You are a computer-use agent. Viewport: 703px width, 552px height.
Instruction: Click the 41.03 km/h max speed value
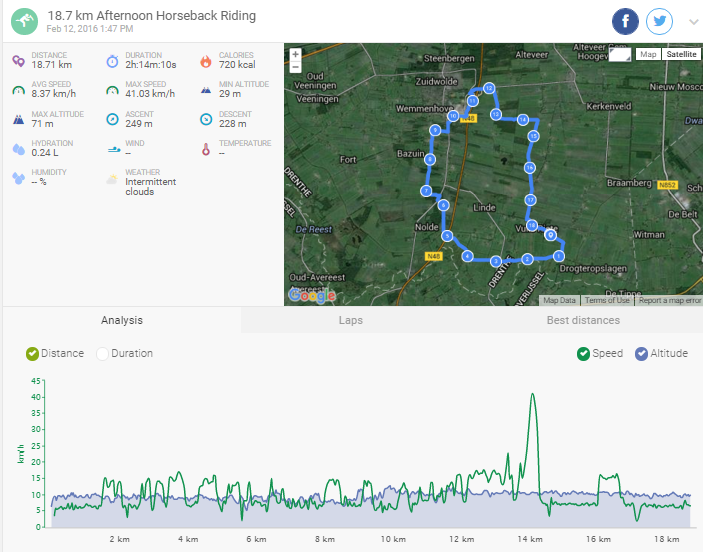coord(150,94)
